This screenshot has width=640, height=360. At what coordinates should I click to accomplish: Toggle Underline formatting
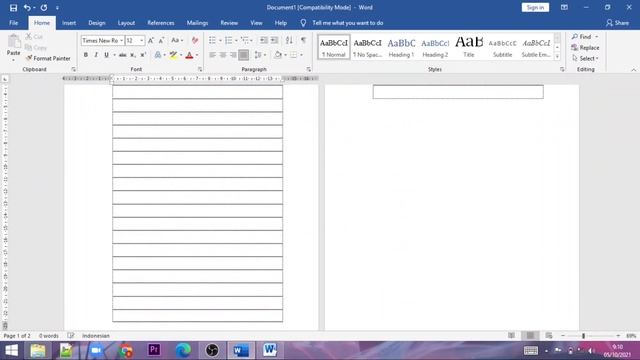click(107, 55)
